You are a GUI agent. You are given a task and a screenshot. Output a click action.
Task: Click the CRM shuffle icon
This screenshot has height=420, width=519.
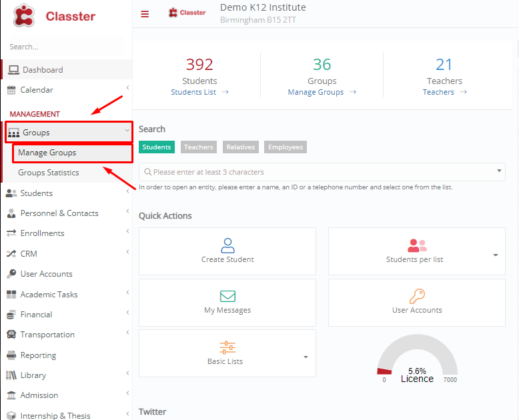coord(11,253)
